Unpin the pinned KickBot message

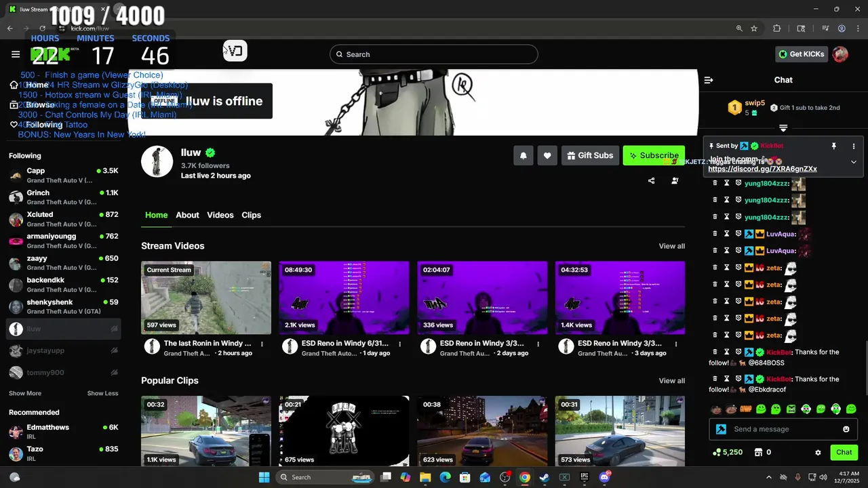click(834, 146)
